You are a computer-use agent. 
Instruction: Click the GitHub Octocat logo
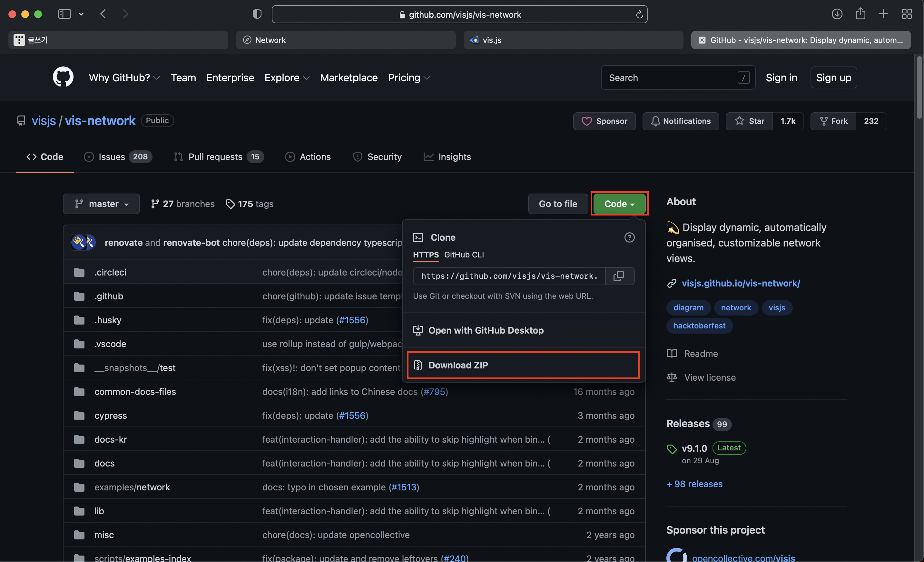coord(63,77)
